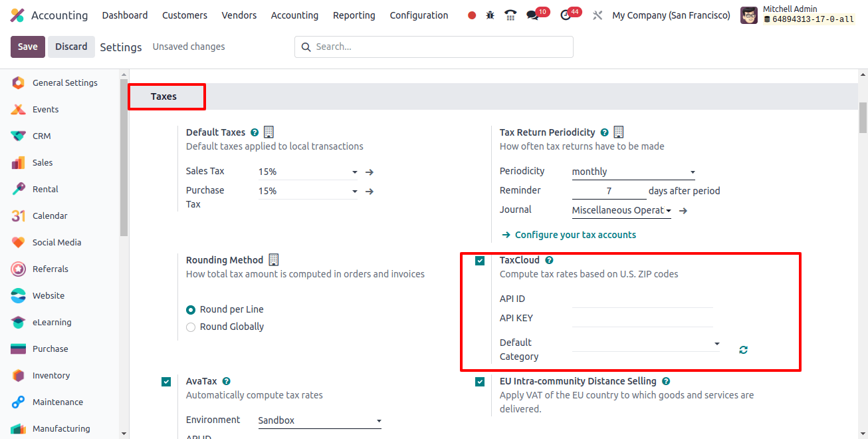868x439 pixels.
Task: Click the settings Search field
Action: (x=434, y=47)
